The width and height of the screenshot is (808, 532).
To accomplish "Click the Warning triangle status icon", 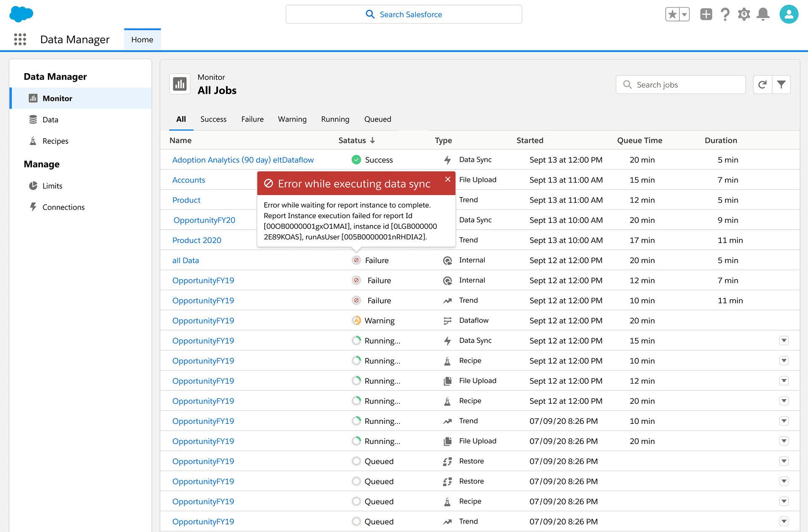I will coord(356,320).
